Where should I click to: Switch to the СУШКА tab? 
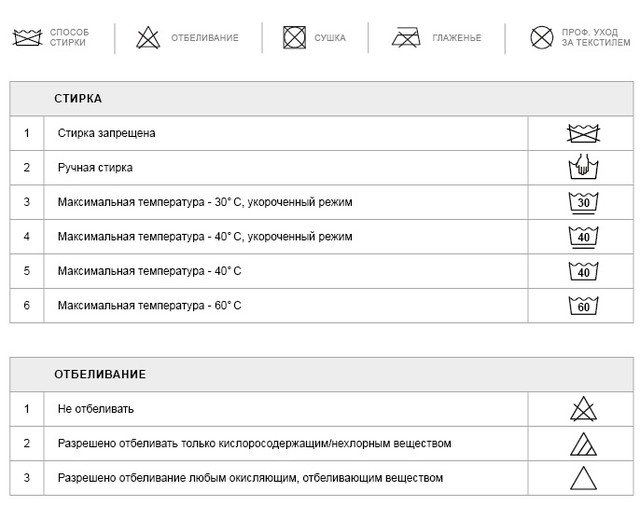(330, 38)
